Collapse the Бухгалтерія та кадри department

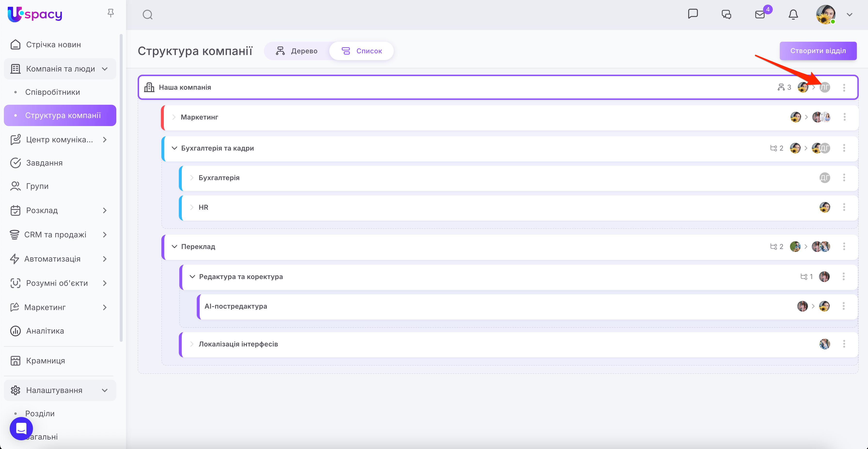(x=174, y=148)
